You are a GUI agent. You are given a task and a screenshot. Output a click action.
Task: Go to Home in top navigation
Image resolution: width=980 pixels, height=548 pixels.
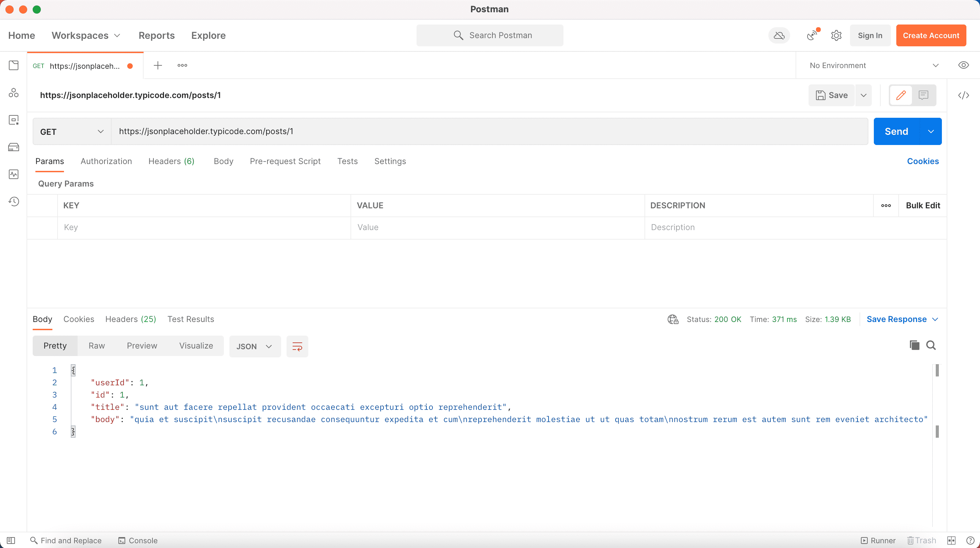tap(22, 35)
